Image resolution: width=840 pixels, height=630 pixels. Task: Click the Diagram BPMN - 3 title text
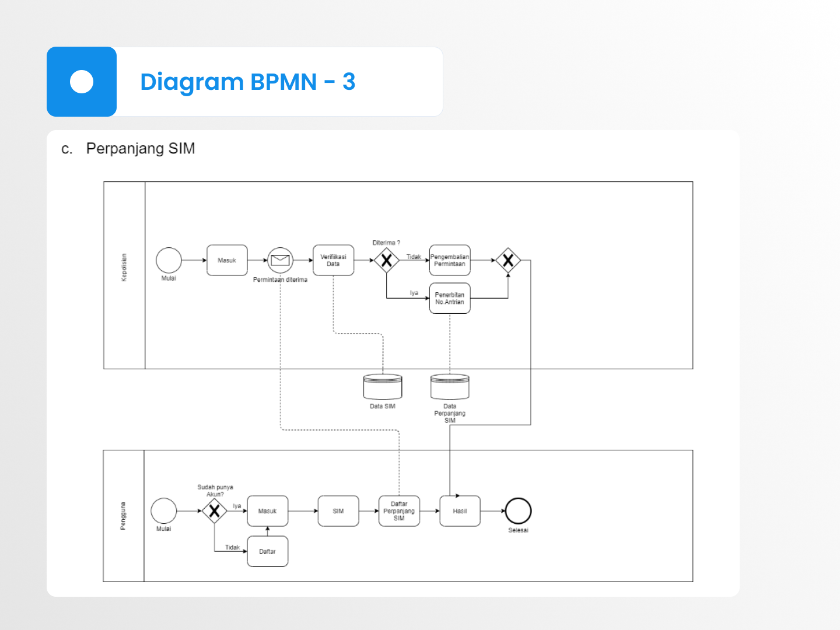pos(247,82)
